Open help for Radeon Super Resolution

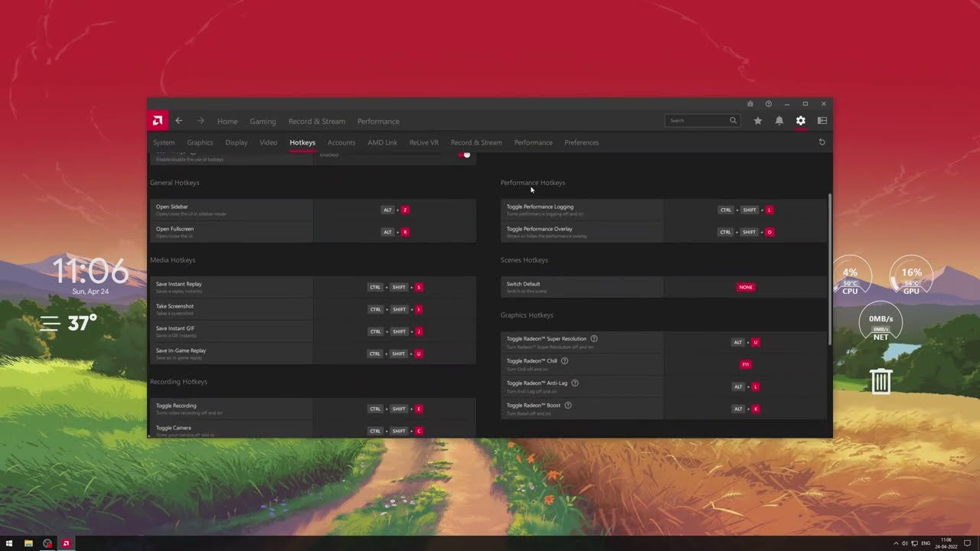point(593,338)
